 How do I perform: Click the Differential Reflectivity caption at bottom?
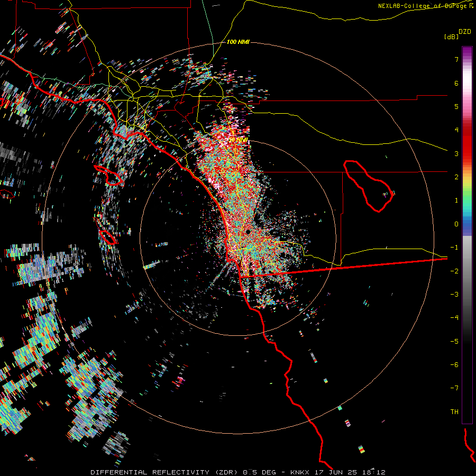238,472
